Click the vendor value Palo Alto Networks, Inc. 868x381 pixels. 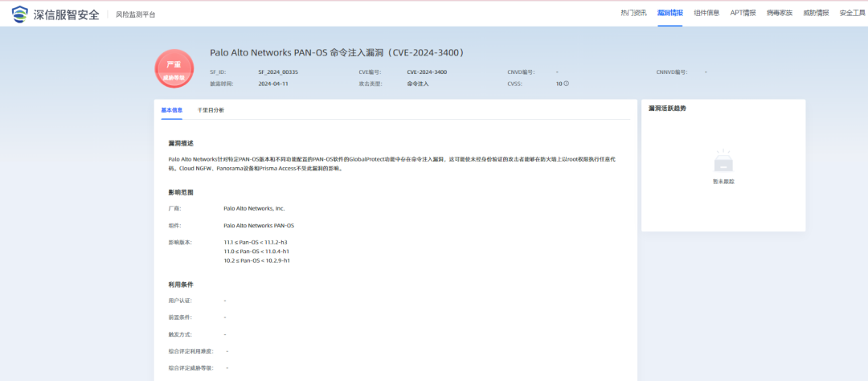point(254,209)
